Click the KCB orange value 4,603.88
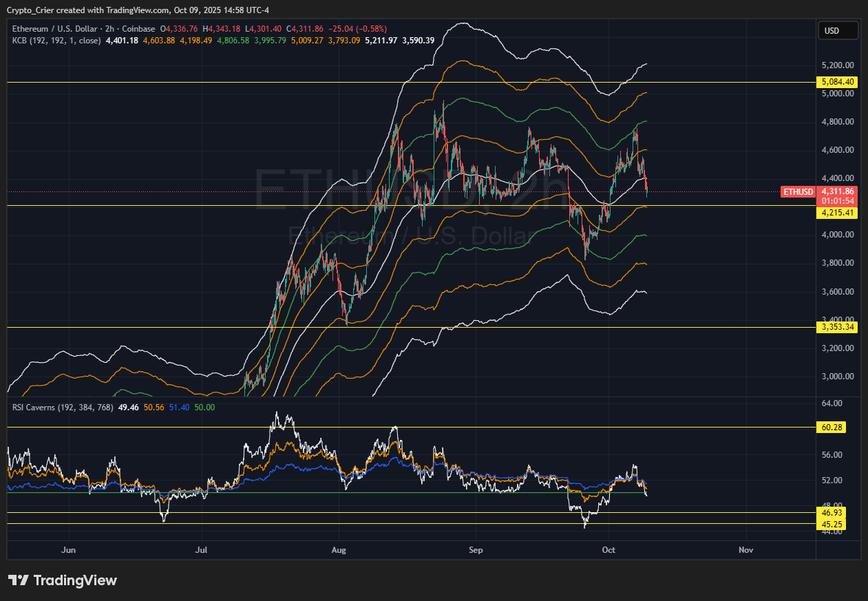Image resolution: width=868 pixels, height=601 pixels. [x=158, y=41]
